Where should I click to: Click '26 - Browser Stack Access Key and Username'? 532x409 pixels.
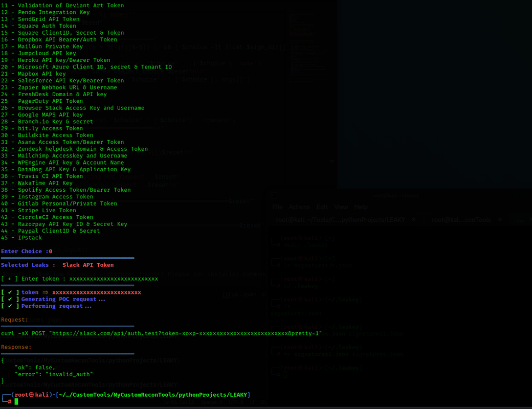click(x=73, y=108)
